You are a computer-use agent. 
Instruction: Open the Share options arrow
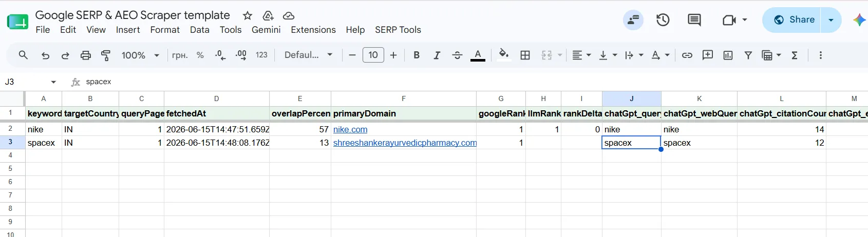point(831,20)
